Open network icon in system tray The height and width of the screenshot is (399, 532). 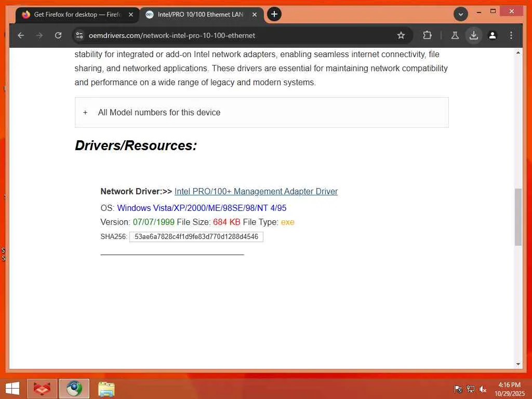point(471,389)
